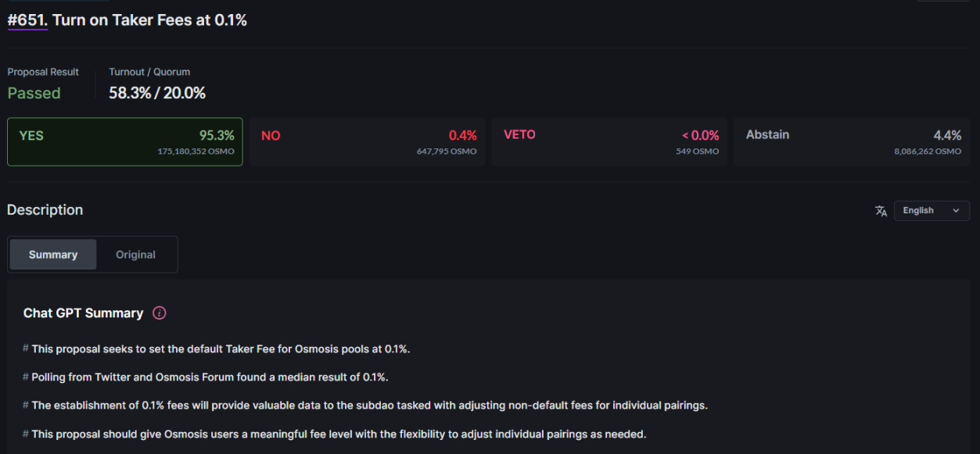980x454 pixels.
Task: Click the summary line about meaningful fee level
Action: pos(339,434)
